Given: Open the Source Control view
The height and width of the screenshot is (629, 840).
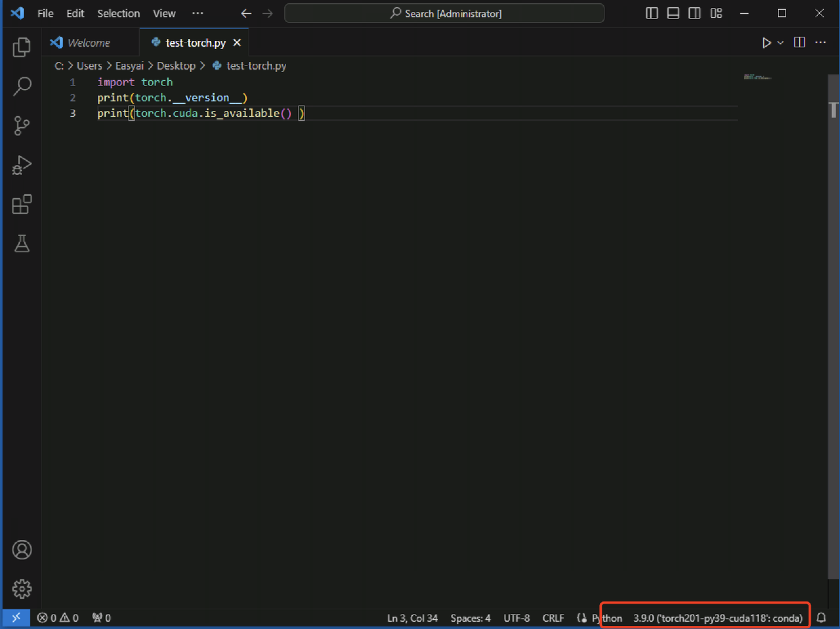Looking at the screenshot, I should [22, 126].
